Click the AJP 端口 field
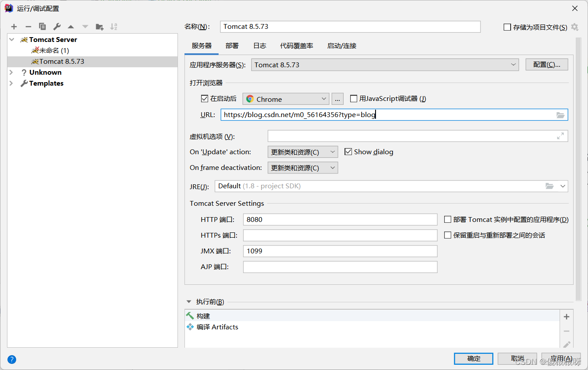Image resolution: width=588 pixels, height=370 pixels. click(x=340, y=266)
